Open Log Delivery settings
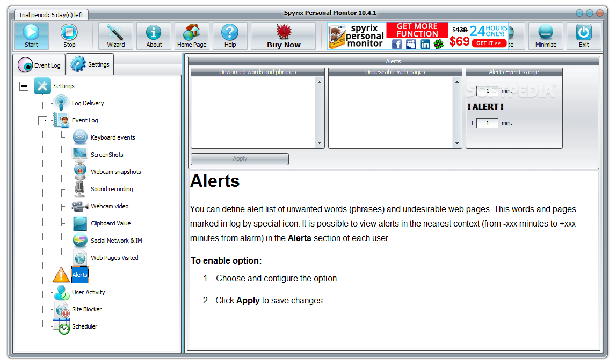The image size is (616, 364). tap(88, 103)
